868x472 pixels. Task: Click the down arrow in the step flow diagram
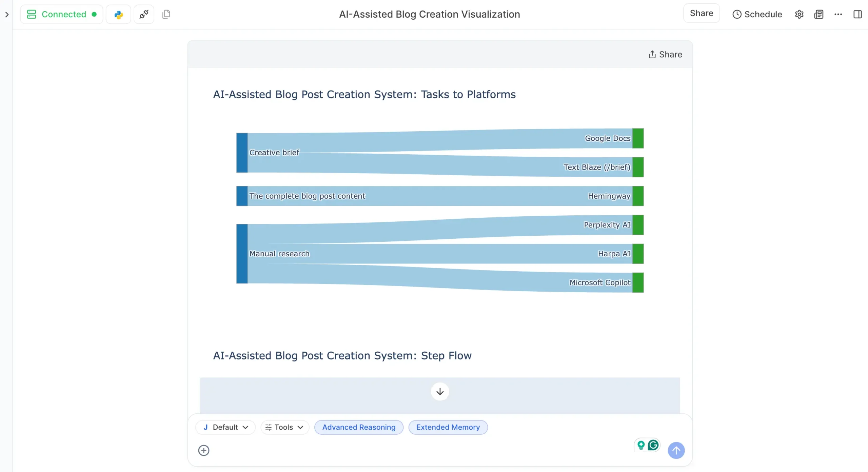[439, 392]
